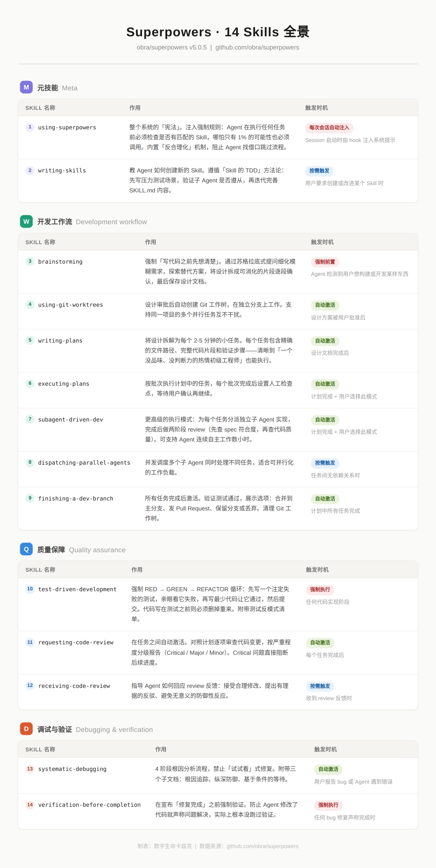Click the 每次会话自动注入 red tag
Screen dimensions: 436x868
(x=329, y=127)
